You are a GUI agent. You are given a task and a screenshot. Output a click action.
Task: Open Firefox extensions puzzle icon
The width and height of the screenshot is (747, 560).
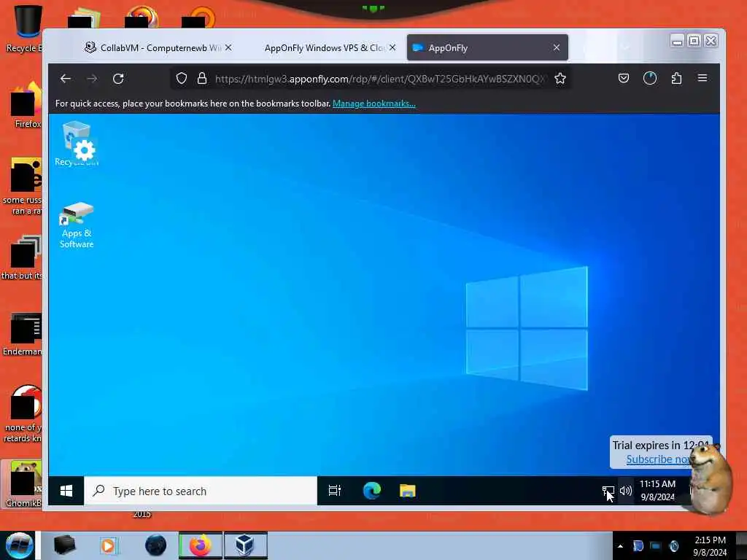tap(676, 78)
